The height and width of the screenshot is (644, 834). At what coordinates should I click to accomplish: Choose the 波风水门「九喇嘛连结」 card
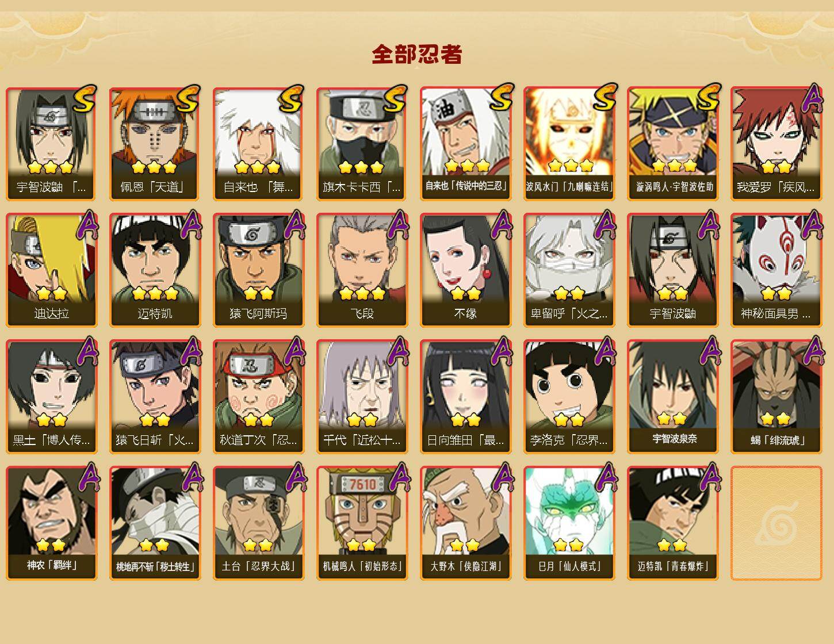pyautogui.click(x=569, y=144)
